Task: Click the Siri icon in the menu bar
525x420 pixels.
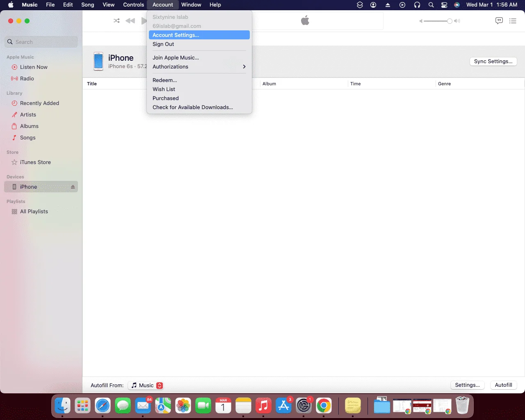Action: tap(457, 5)
